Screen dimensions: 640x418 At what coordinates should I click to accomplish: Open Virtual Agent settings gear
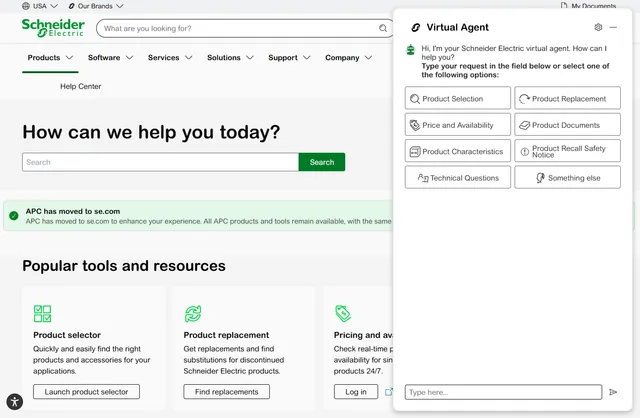pos(598,27)
